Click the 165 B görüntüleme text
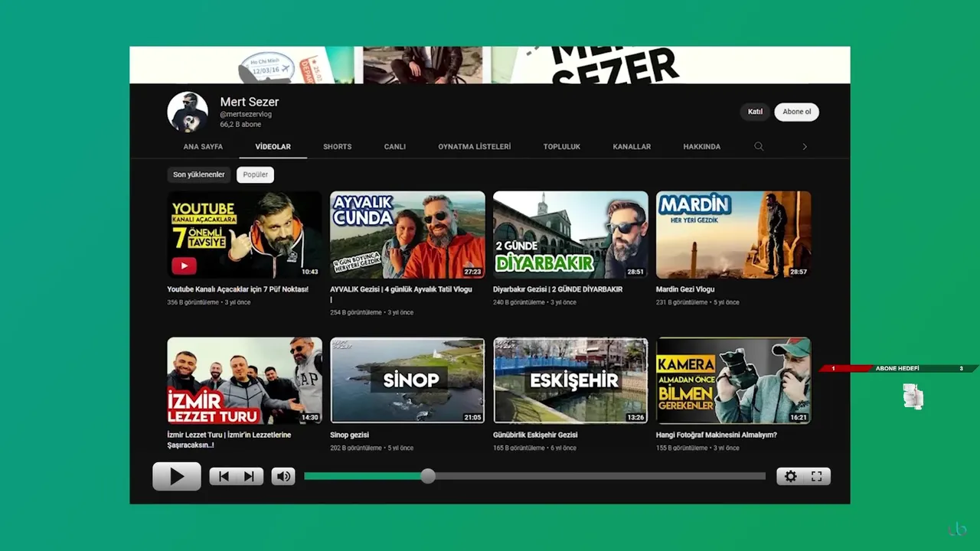This screenshot has height=551, width=980. pyautogui.click(x=519, y=448)
